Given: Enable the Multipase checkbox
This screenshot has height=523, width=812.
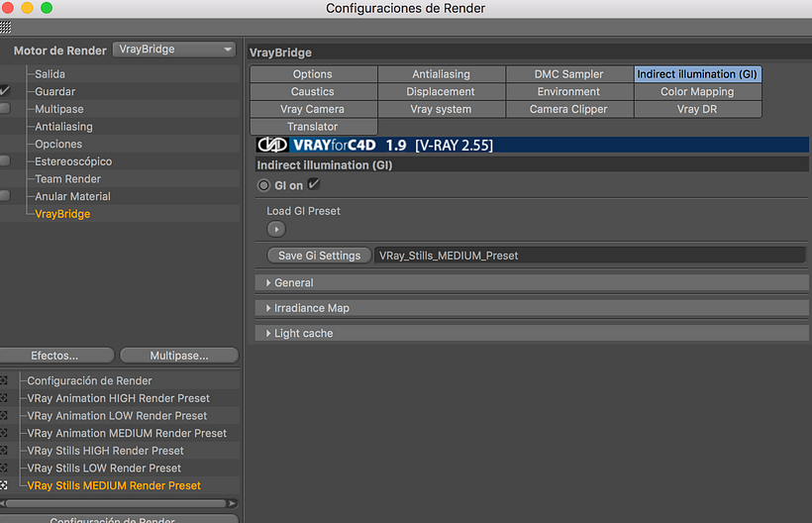Looking at the screenshot, I should tap(5, 109).
